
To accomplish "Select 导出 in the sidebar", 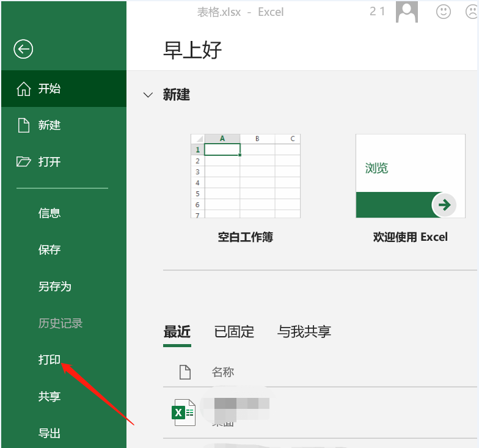I will point(49,433).
